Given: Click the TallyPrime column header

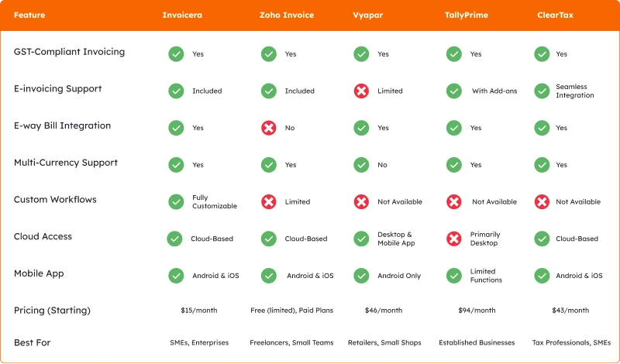Looking at the screenshot, I should pyautogui.click(x=467, y=15).
